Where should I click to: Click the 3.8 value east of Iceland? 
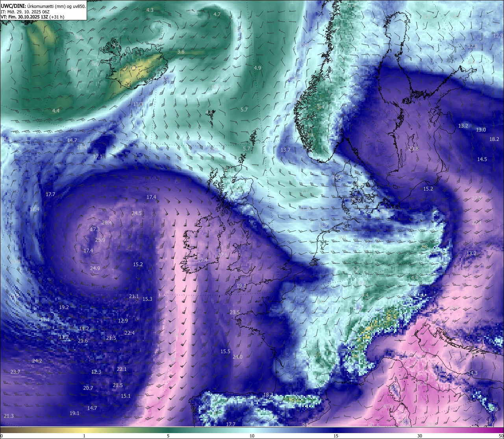click(181, 52)
